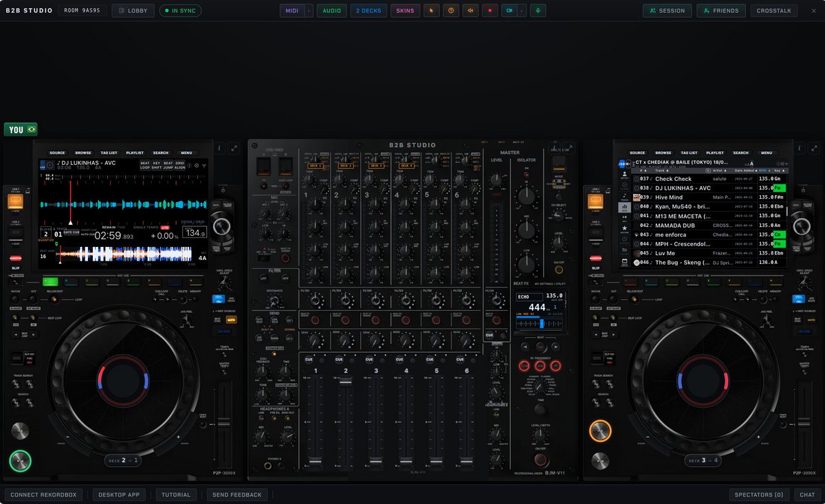
Task: Open the left deck info icon
Action: click(x=220, y=148)
